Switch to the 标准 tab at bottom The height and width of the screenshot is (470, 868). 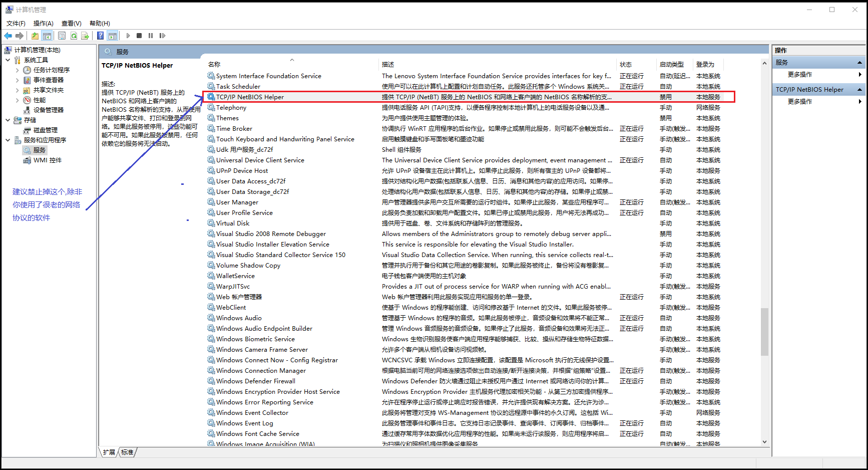click(128, 452)
